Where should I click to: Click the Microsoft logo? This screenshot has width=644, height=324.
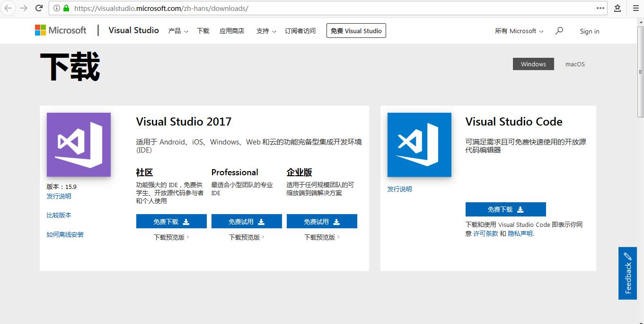point(61,30)
